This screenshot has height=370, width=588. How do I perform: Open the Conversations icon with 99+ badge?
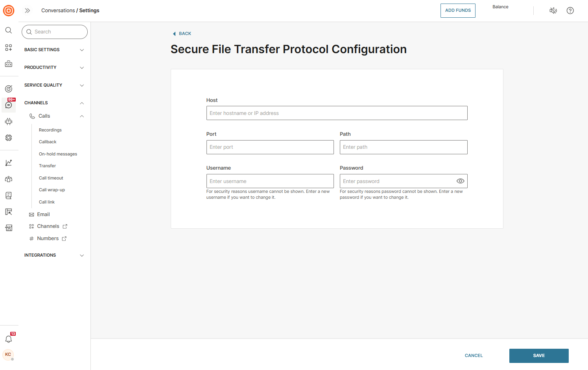(9, 105)
